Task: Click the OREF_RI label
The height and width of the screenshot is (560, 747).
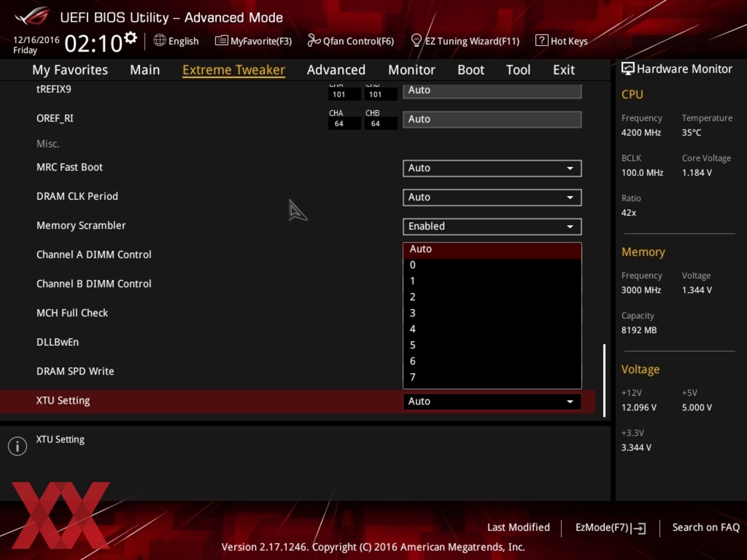Action: [55, 119]
